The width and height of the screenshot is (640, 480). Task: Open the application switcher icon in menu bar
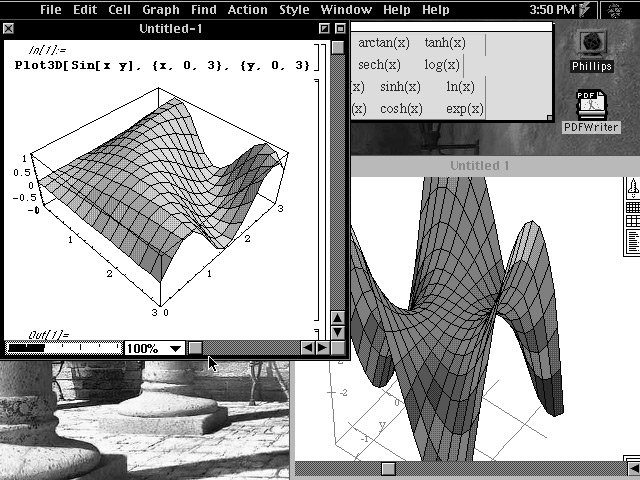615,10
